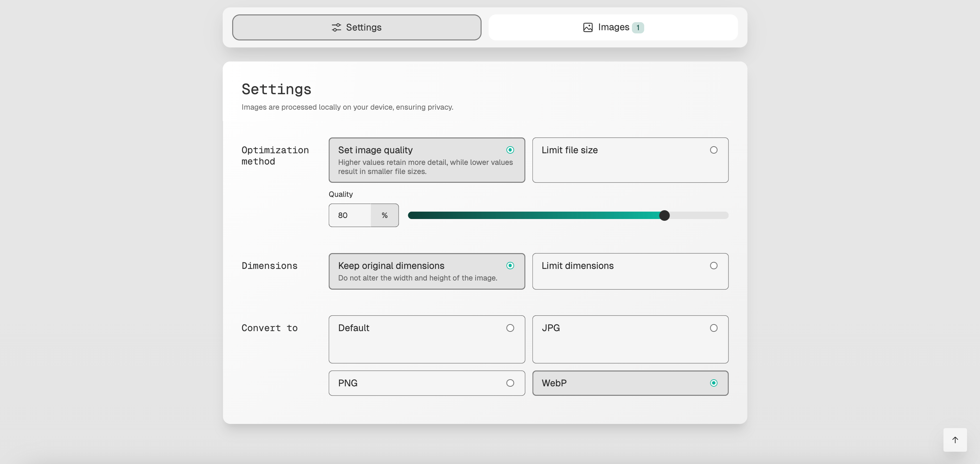
Task: Enable the Limit dimensions option
Action: [629, 271]
